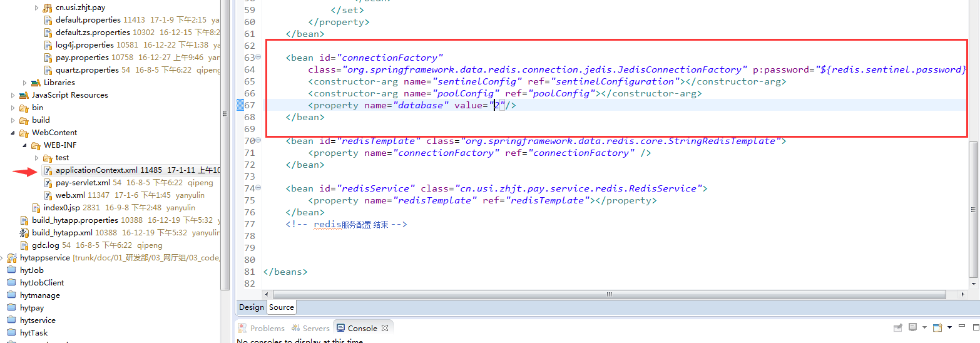Click the WEB-INF folder icon
Viewport: 980px width, 343px height.
tap(36, 145)
